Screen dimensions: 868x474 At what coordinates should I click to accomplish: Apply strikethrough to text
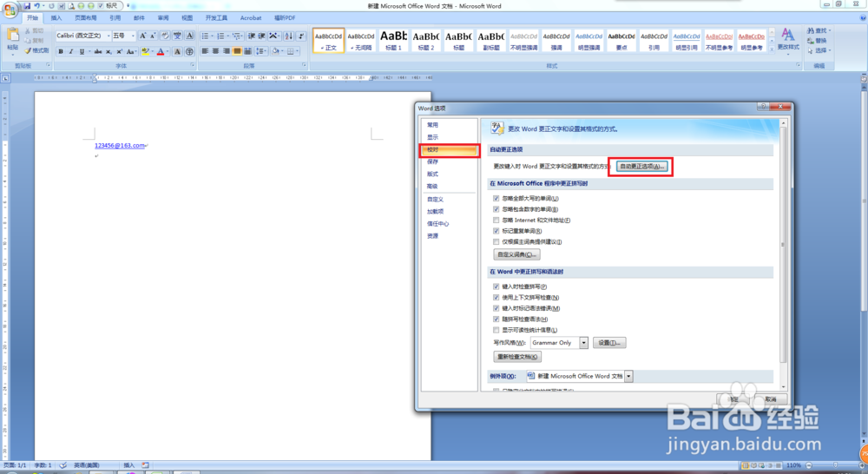(x=98, y=51)
